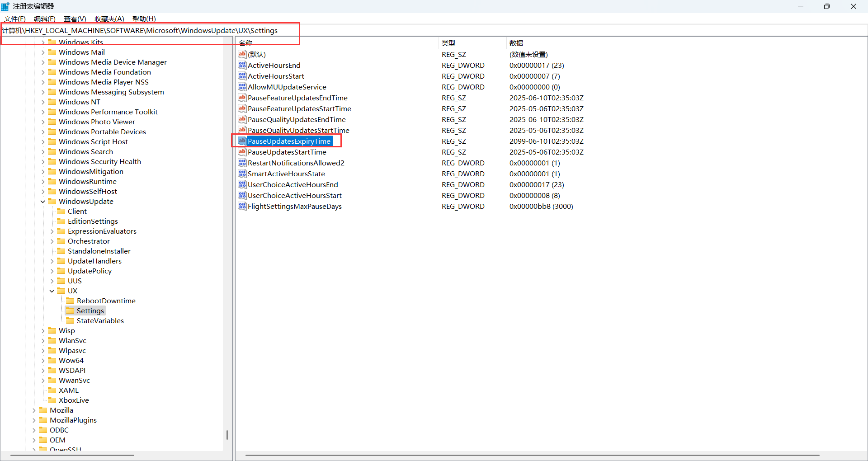Viewport: 868px width, 461px height.
Task: Select the WindowsSelfHost key
Action: pyautogui.click(x=88, y=192)
